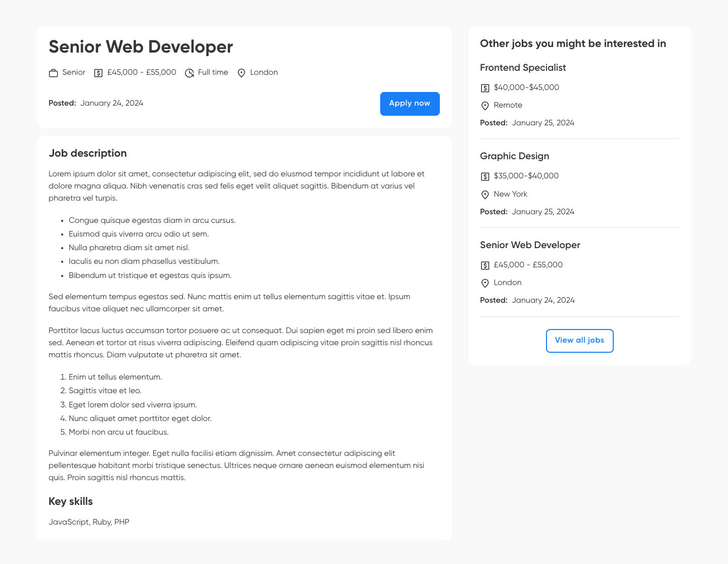Screen dimensions: 728x564
Task: Click the location pin icon next to Remote
Action: pyautogui.click(x=485, y=106)
